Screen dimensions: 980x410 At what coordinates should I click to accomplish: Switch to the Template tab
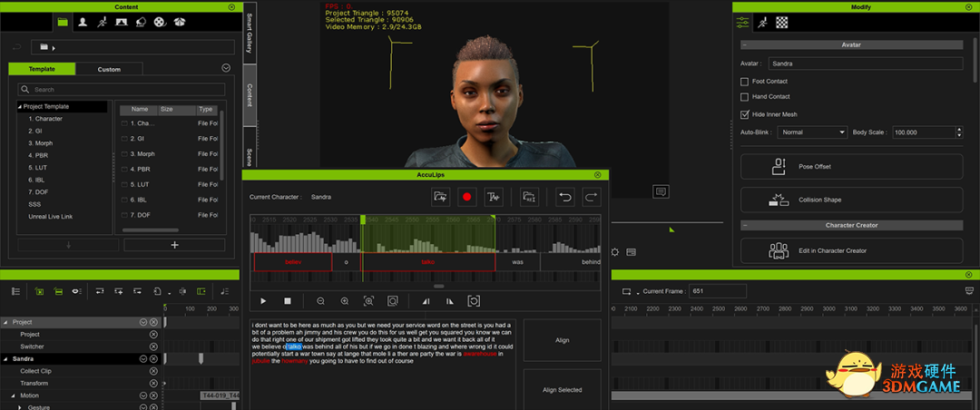click(x=42, y=69)
